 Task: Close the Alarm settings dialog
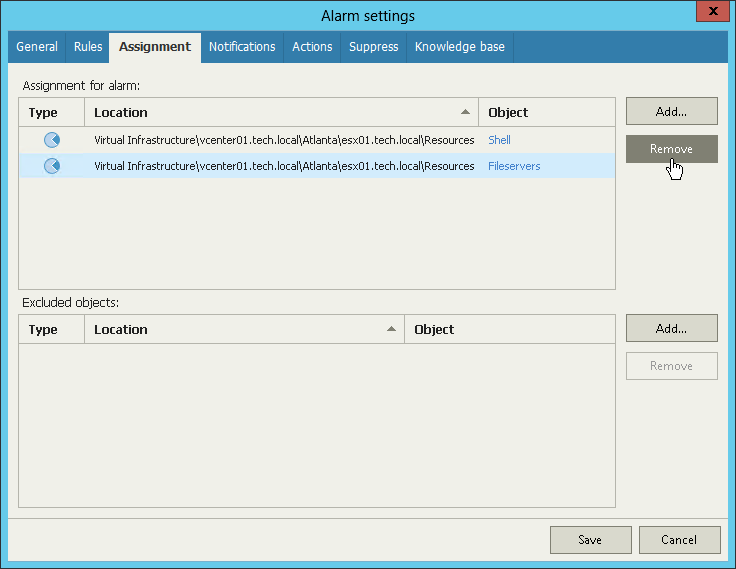(713, 11)
